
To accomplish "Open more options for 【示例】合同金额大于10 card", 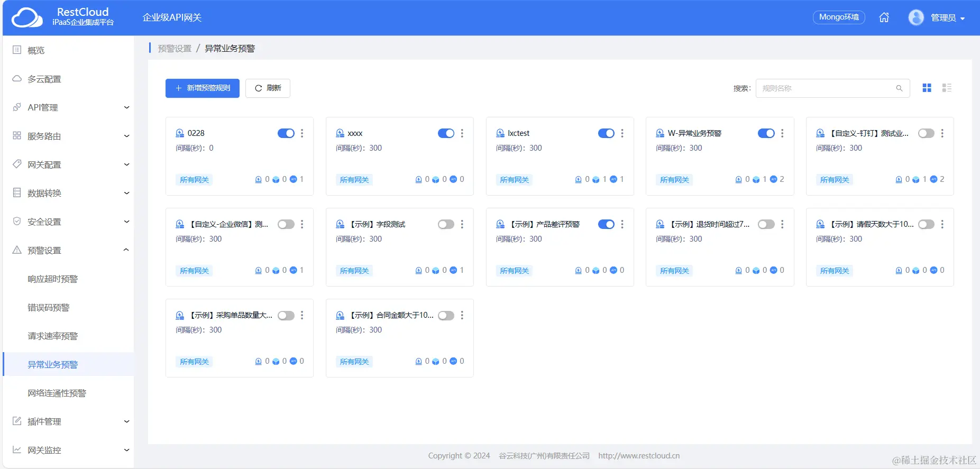I will coord(462,315).
